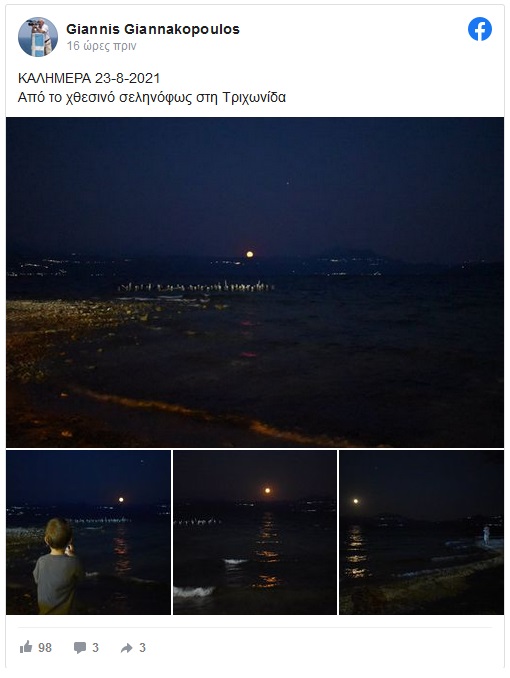
Task: Click the comment bubble icon
Action: click(x=80, y=647)
